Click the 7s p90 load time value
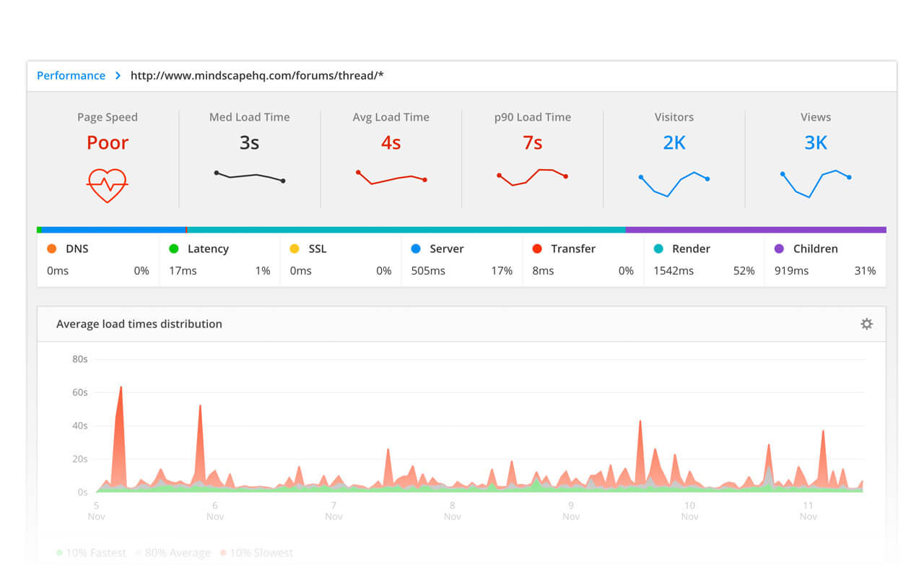Screen dimensions: 924x578 click(x=532, y=142)
